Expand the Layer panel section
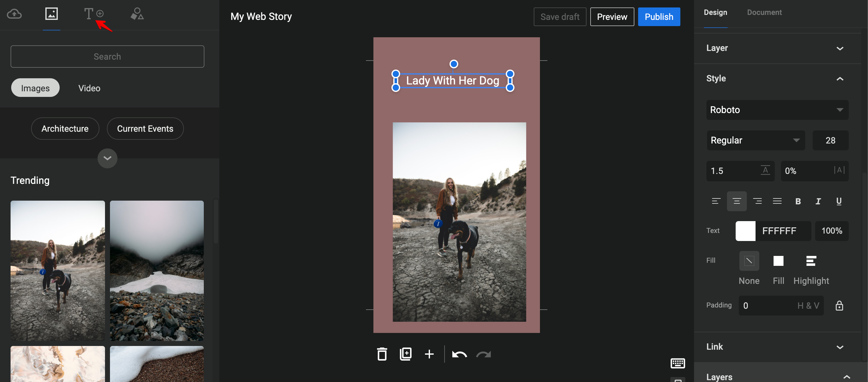This screenshot has height=382, width=868. pyautogui.click(x=840, y=48)
